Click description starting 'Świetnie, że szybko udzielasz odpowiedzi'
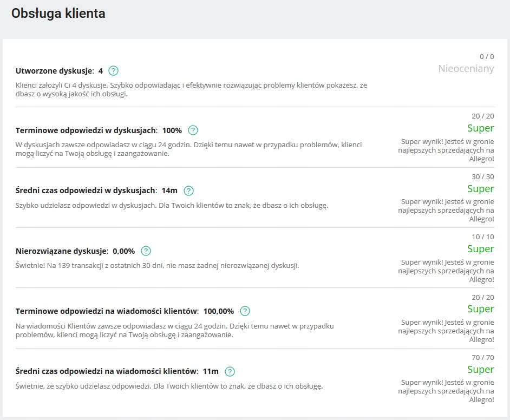Image resolution: width=510 pixels, height=420 pixels. tap(169, 386)
